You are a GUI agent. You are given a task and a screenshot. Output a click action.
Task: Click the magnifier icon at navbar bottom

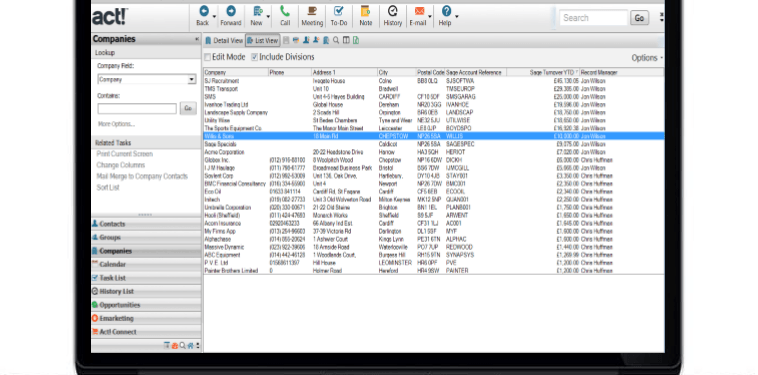[183, 346]
